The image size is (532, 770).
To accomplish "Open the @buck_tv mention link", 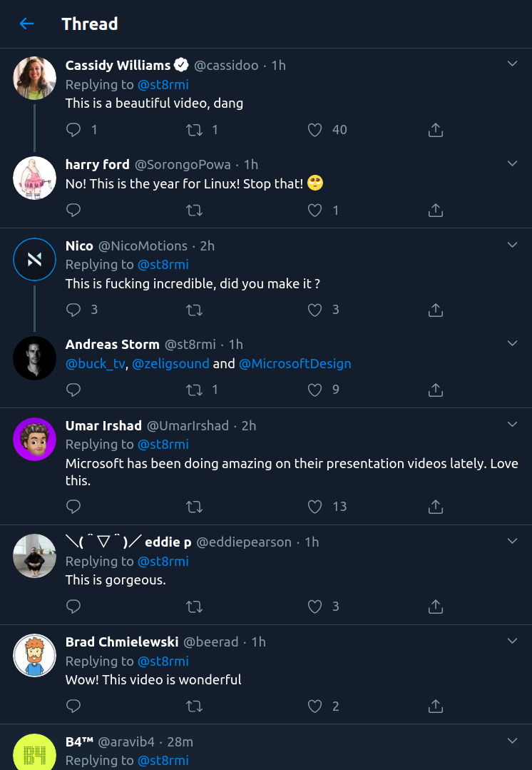I will [x=96, y=365].
